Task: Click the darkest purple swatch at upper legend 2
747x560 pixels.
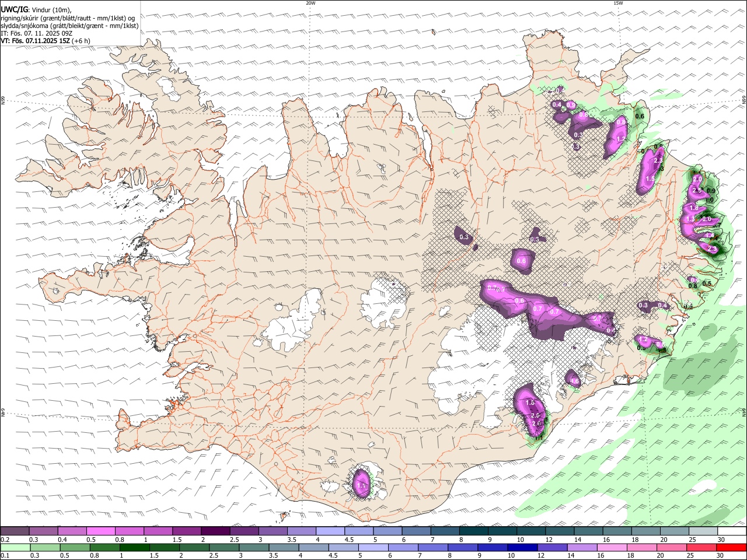Action: point(215,531)
